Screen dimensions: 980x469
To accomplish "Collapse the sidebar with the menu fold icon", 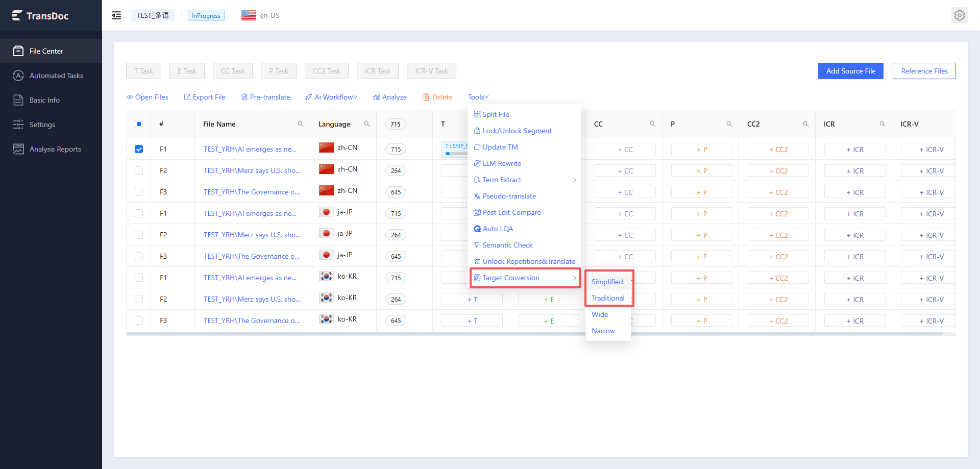I will pyautogui.click(x=116, y=15).
